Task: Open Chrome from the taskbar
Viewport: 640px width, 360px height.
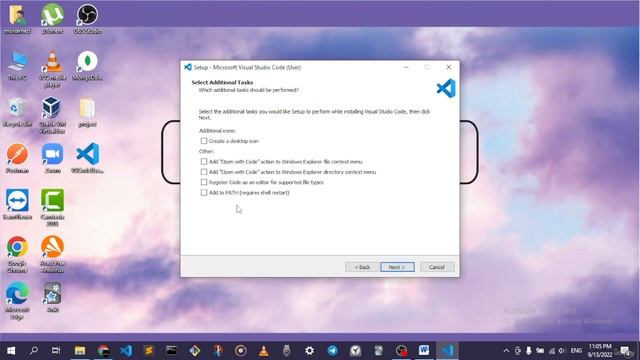Action: pyautogui.click(x=103, y=351)
